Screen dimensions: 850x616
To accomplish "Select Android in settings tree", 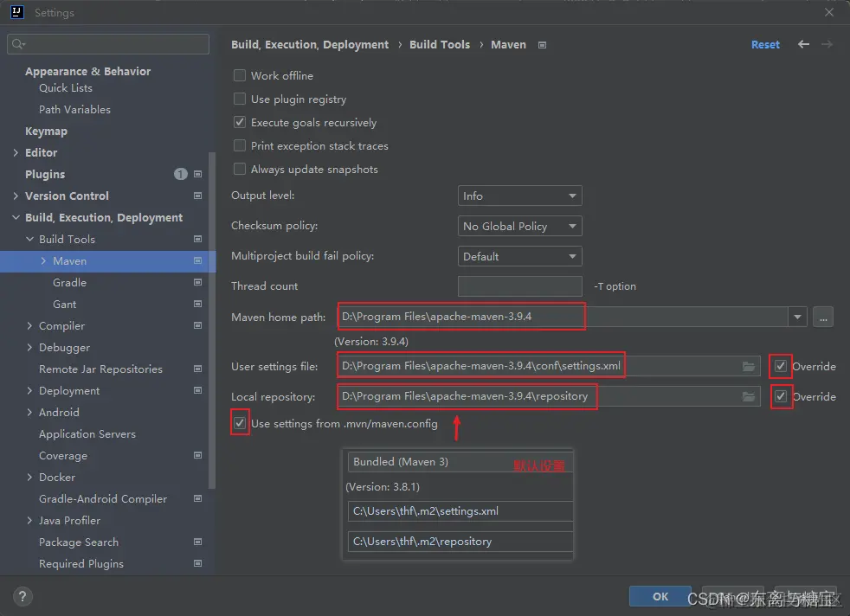I will (59, 413).
